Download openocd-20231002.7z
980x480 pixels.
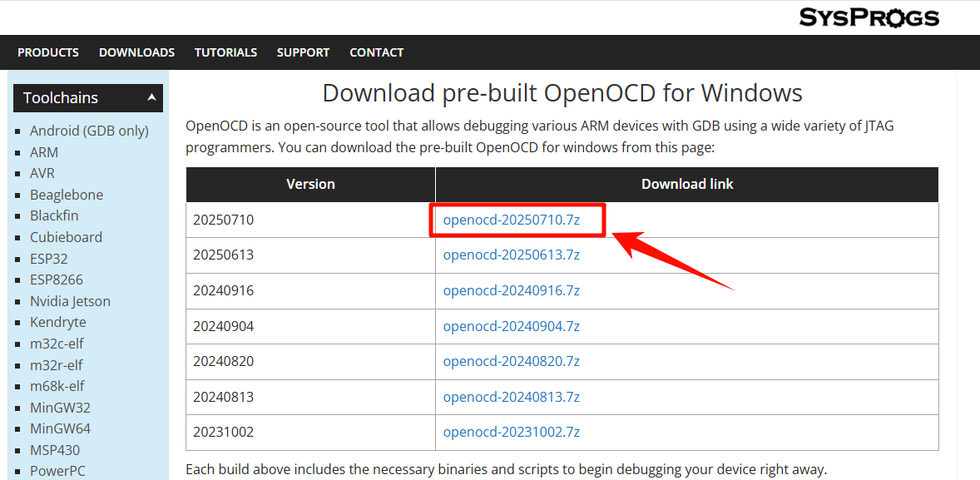(512, 433)
